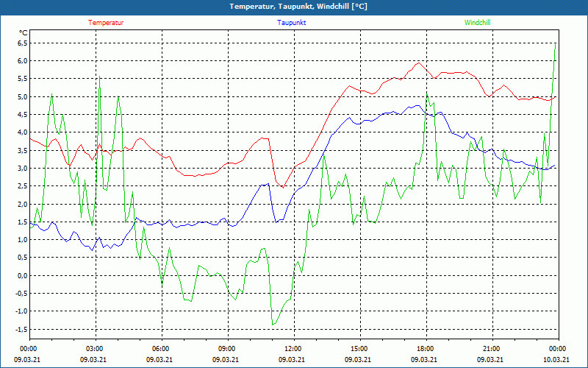The height and width of the screenshot is (368, 588).
Task: Click the 09.03.21 date under first 00:00
Action: [27, 360]
